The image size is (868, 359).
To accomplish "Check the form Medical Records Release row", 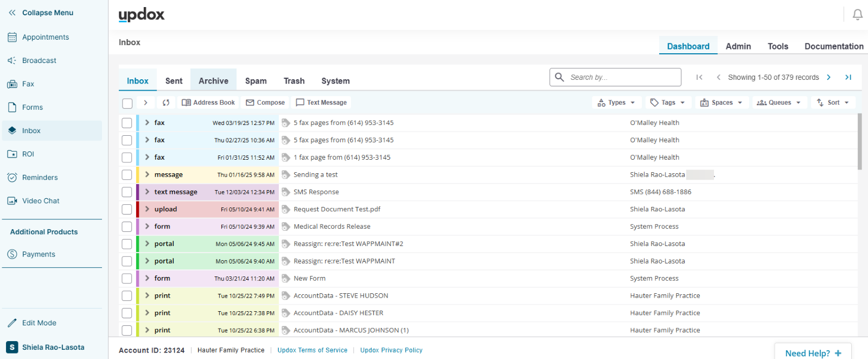I will pyautogui.click(x=127, y=226).
